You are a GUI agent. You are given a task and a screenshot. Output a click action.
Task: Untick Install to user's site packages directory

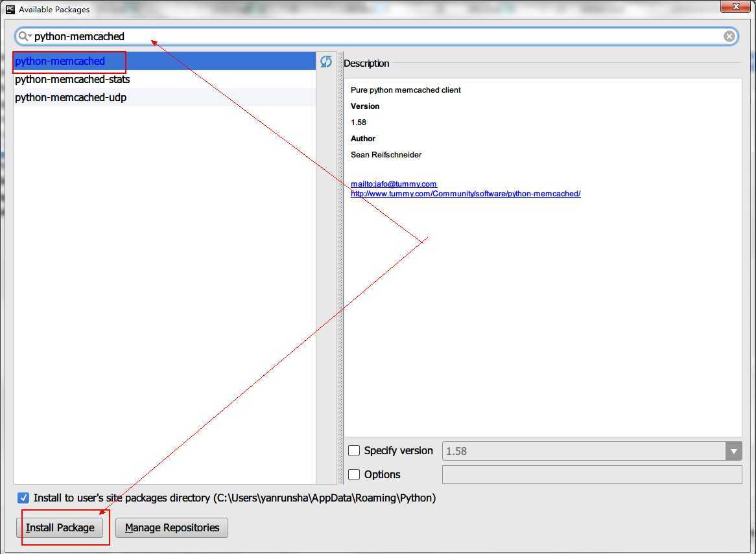coord(23,498)
